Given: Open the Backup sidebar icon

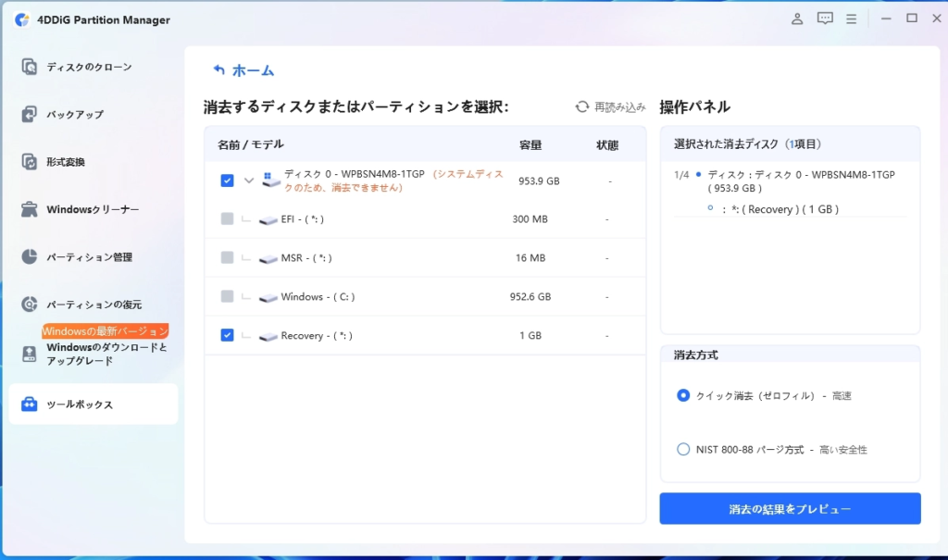Looking at the screenshot, I should [x=29, y=115].
